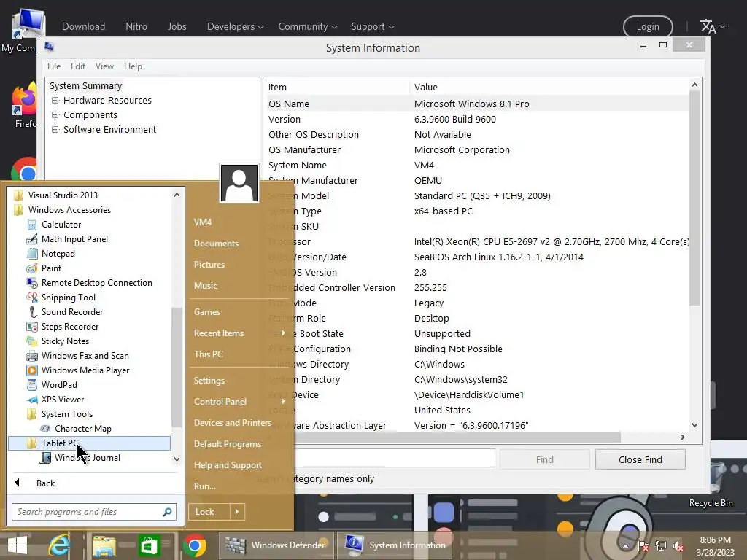Collapse the Windows Accessories folder

point(69,210)
